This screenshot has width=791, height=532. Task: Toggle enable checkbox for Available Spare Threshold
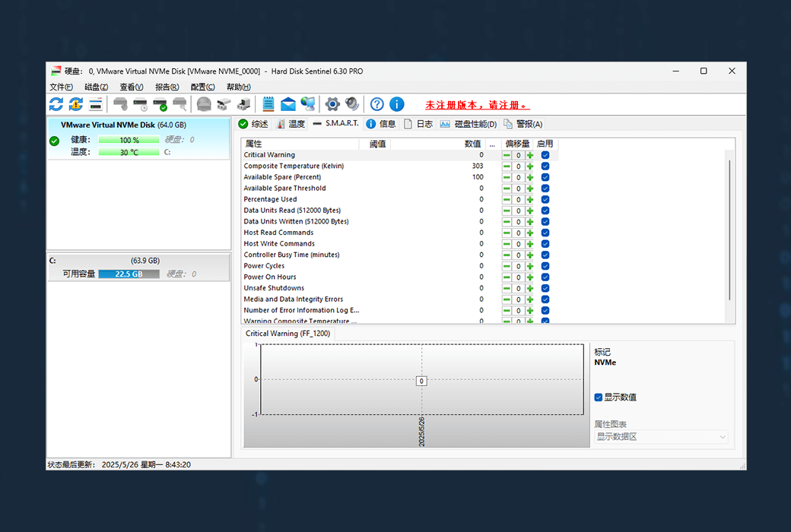point(545,188)
